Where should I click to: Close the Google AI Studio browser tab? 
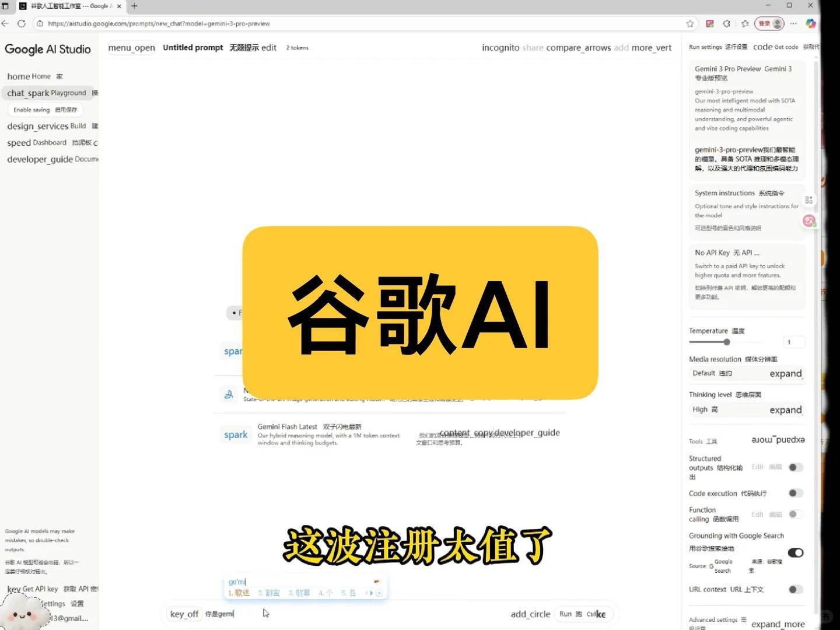click(120, 6)
